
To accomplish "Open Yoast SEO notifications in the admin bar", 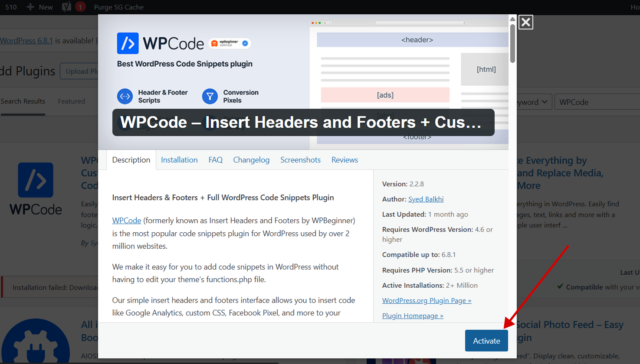I will tap(73, 7).
